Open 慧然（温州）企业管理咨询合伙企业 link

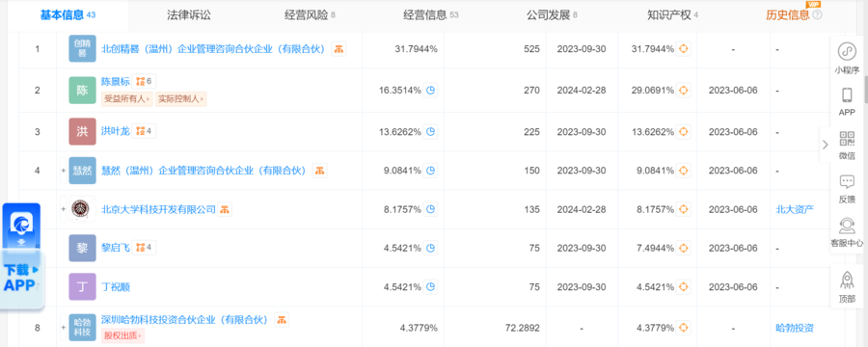203,171
